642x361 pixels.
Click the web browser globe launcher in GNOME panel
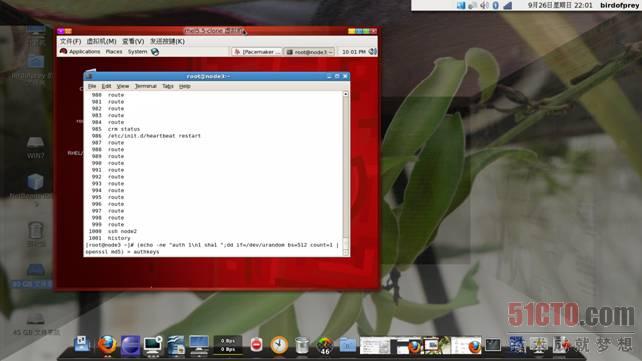(155, 52)
